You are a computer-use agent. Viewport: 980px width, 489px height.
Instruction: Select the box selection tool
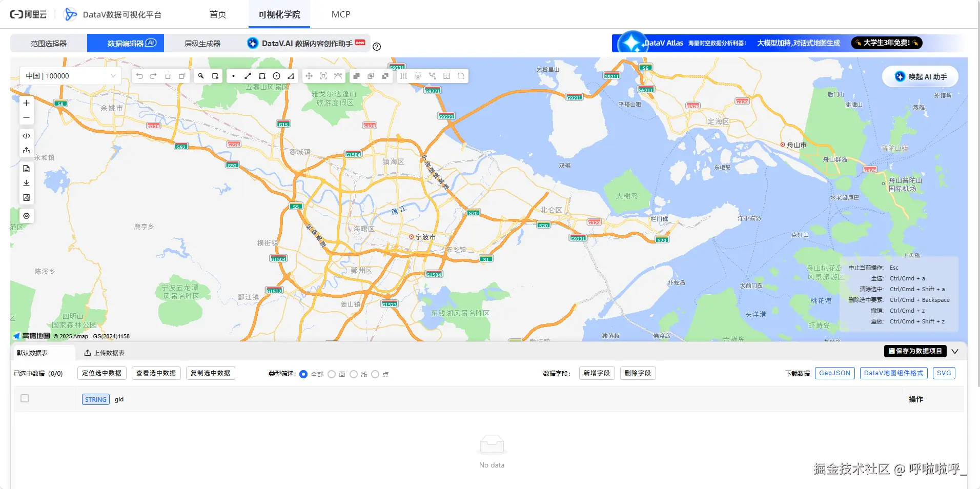click(x=215, y=76)
